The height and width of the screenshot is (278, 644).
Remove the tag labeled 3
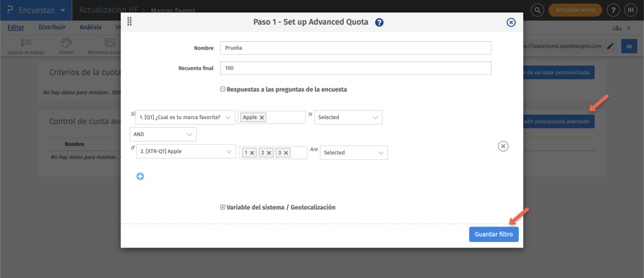pyautogui.click(x=286, y=153)
